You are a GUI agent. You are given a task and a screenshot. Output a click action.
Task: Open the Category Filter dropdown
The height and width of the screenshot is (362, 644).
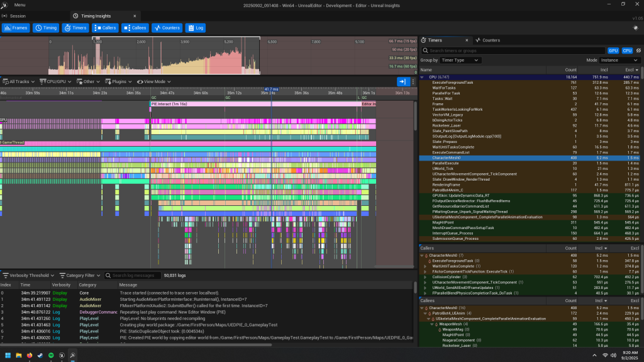(80, 275)
